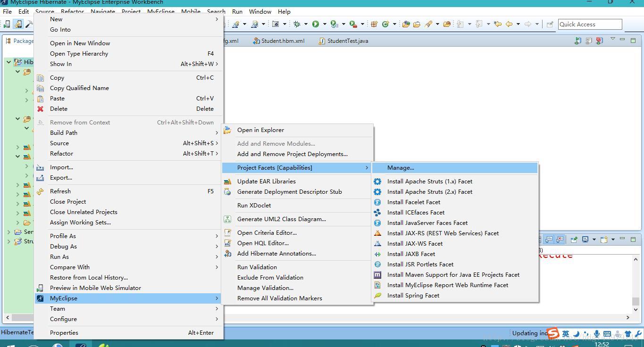Select Generate UML2 Class Diagram...
Viewport: 644px width, 347px height.
pyautogui.click(x=297, y=219)
